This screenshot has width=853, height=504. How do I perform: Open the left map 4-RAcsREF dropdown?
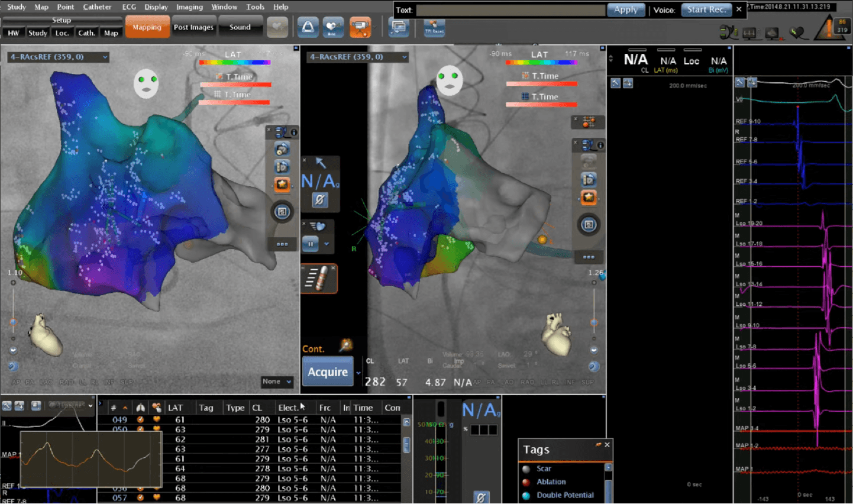click(58, 57)
